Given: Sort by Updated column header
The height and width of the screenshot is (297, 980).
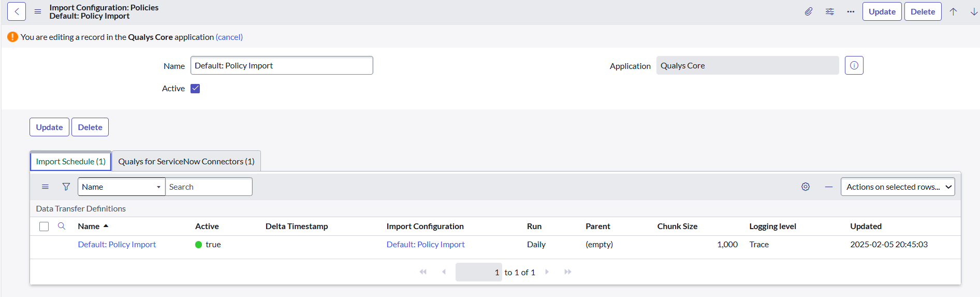Looking at the screenshot, I should [866, 227].
